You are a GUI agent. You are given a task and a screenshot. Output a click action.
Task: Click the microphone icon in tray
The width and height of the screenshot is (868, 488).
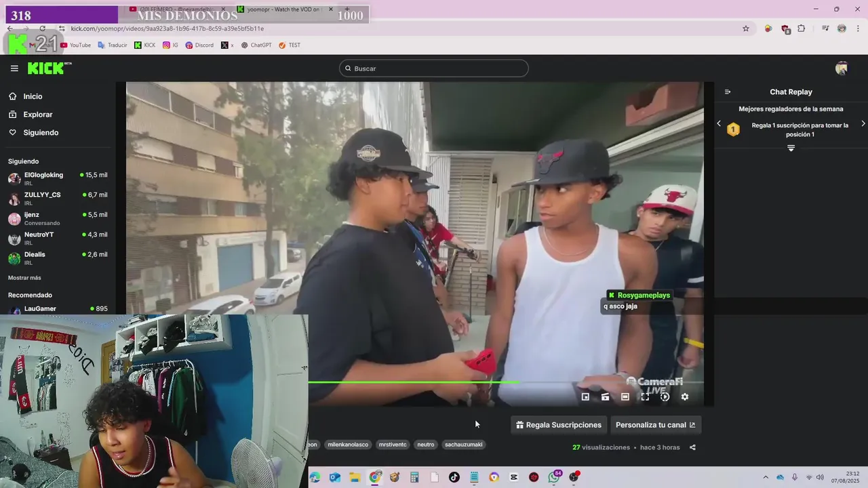tap(795, 477)
